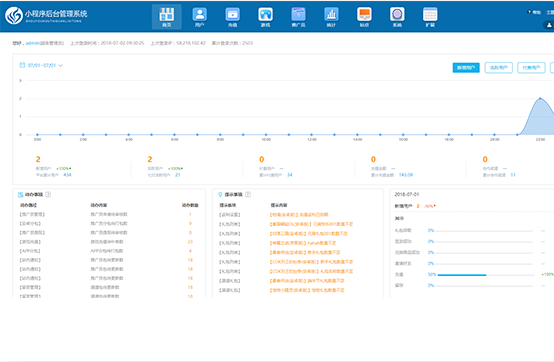Click the admin username link

[x=32, y=43]
